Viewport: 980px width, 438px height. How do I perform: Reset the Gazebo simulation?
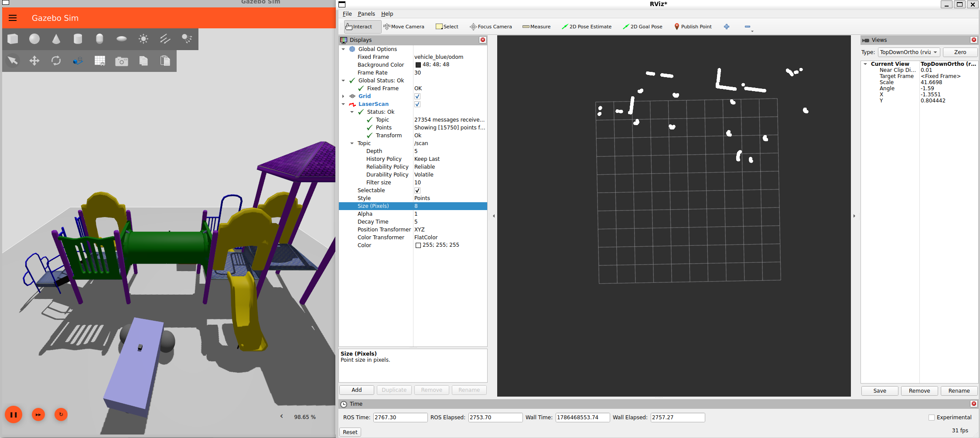click(61, 414)
